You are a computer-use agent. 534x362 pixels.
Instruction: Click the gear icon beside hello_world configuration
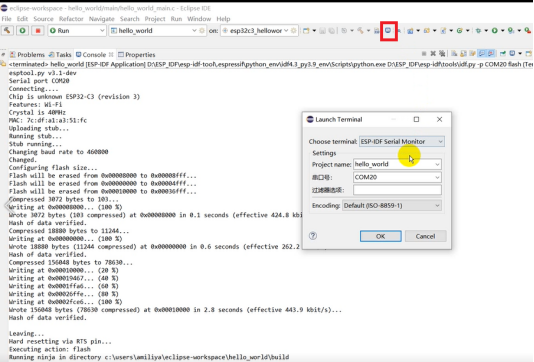point(202,31)
